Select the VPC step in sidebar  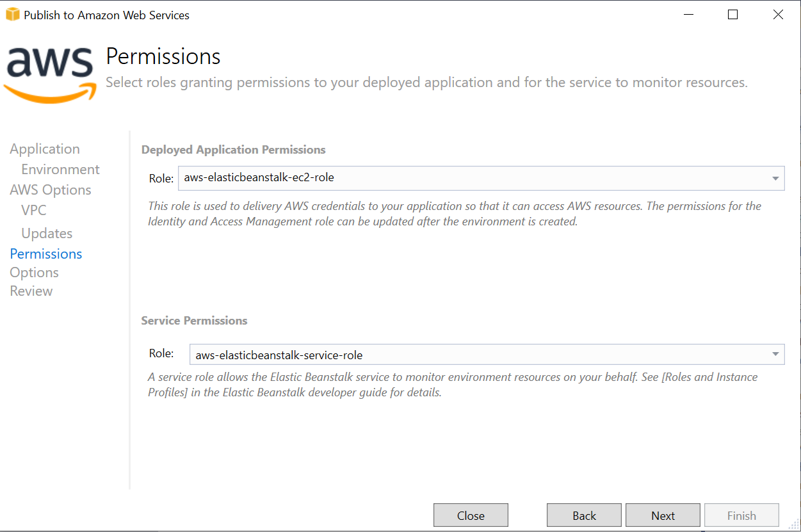33,210
